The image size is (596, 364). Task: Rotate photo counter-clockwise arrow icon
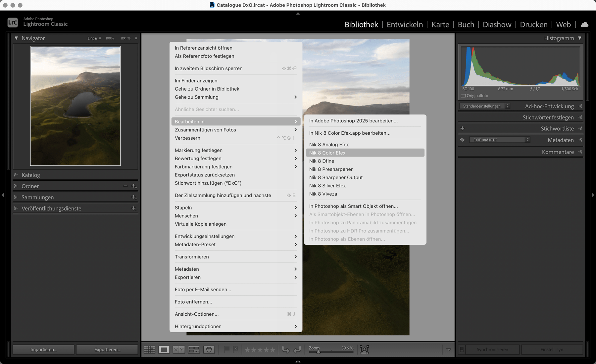pyautogui.click(x=285, y=349)
